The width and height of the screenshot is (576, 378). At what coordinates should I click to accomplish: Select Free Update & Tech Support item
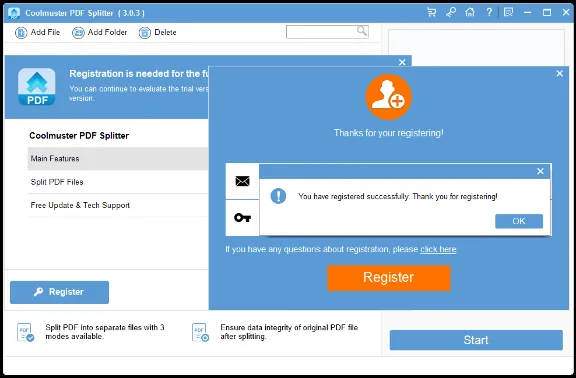tap(118, 205)
